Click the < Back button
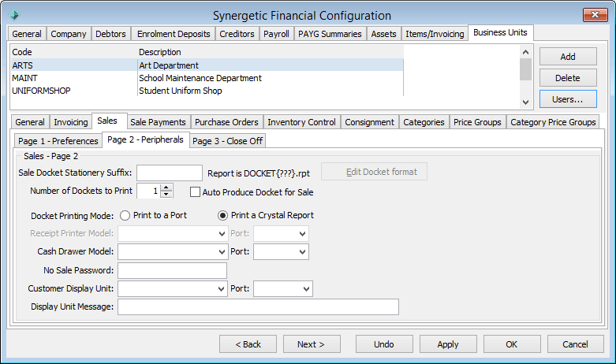The width and height of the screenshot is (616, 364). tap(248, 344)
